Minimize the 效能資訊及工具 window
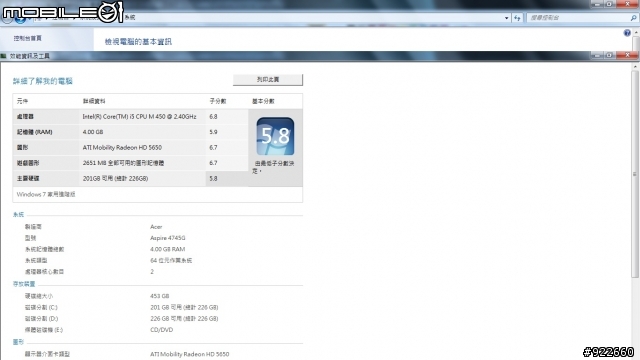 coord(597,55)
